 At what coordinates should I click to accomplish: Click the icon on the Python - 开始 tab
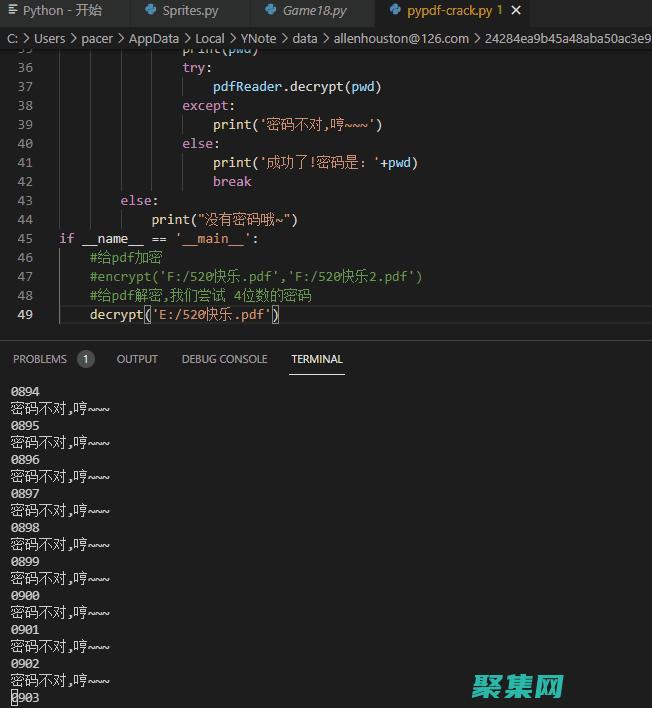coord(12,11)
